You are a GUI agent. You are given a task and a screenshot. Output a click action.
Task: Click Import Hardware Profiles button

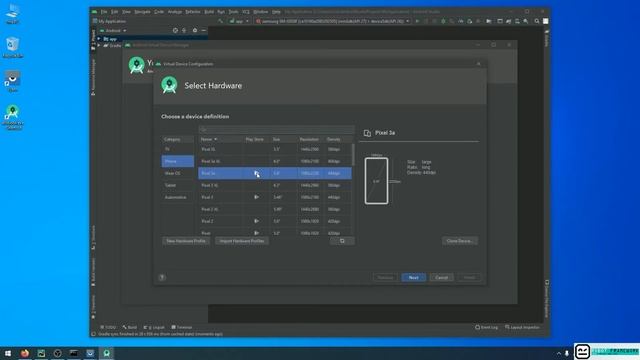pyautogui.click(x=242, y=241)
